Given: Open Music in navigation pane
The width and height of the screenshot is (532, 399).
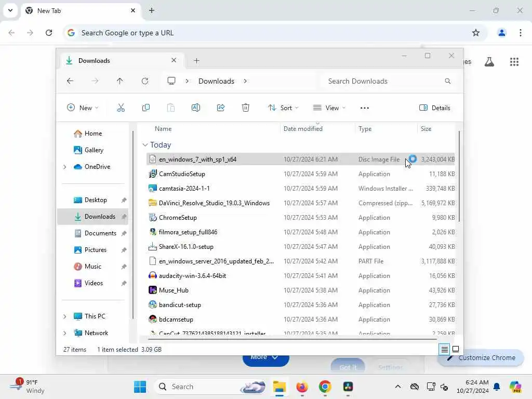Looking at the screenshot, I should click(x=87, y=267).
